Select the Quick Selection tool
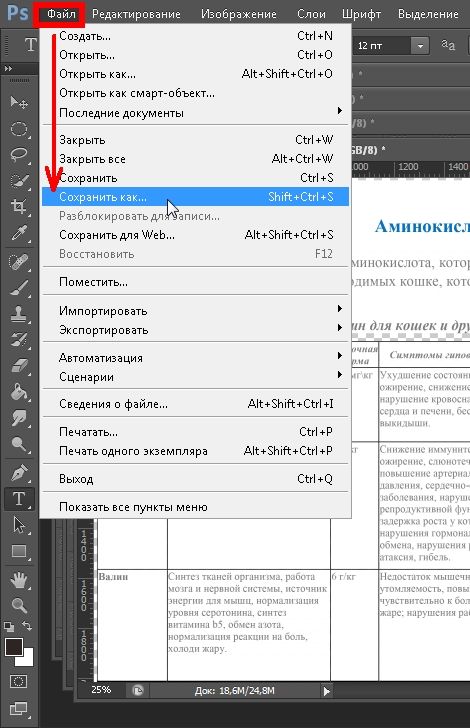470x728 pixels. tap(19, 181)
